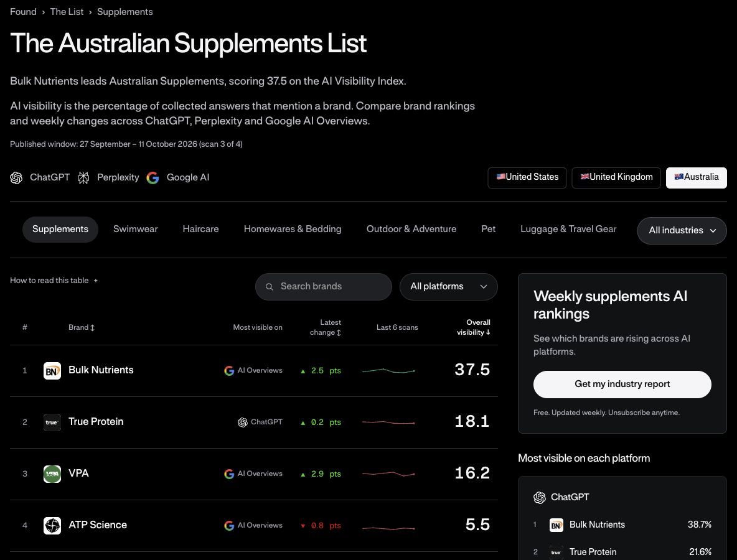737x560 pixels.
Task: Click True Protein sparkline chart
Action: point(388,422)
